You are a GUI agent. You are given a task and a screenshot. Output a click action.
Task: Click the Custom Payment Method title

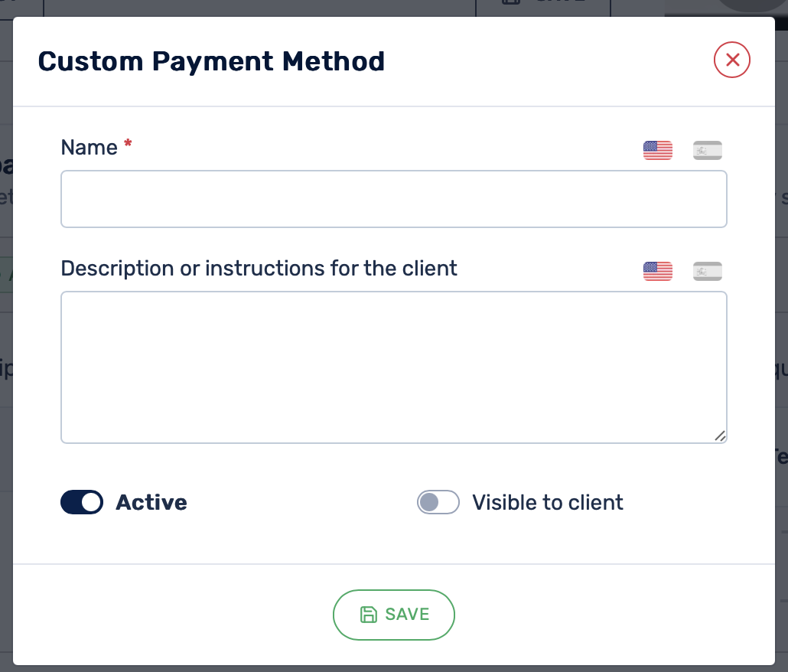click(x=211, y=61)
